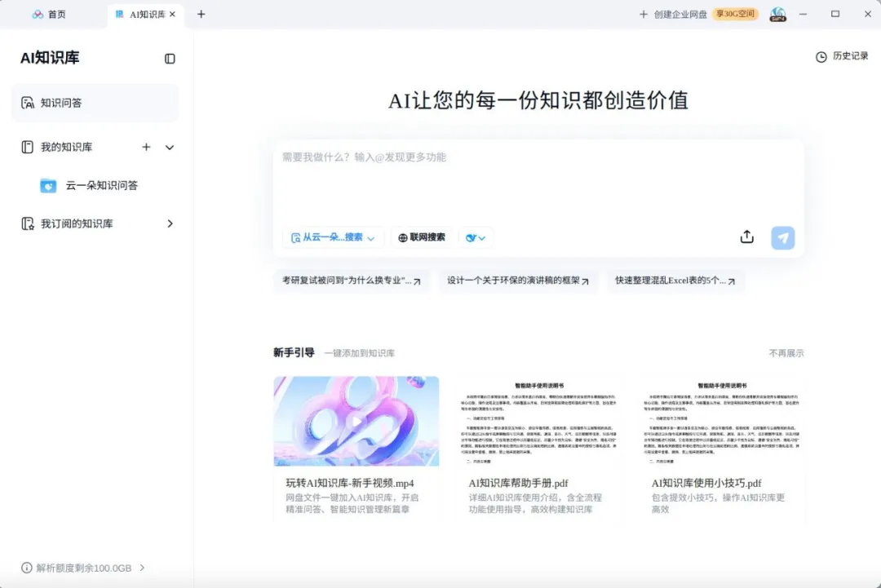Open the model selector dropdown next to 联网搜索
Screen dimensions: 881x588
476,237
